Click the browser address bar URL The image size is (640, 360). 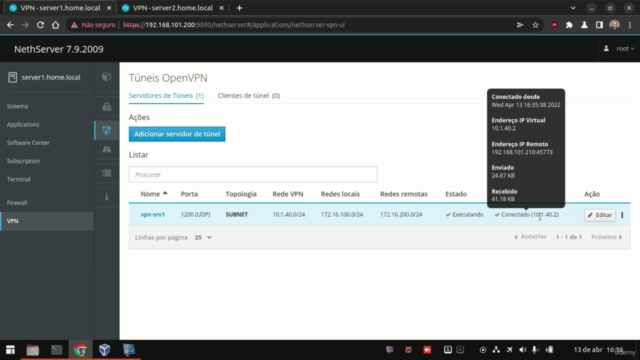234,25
